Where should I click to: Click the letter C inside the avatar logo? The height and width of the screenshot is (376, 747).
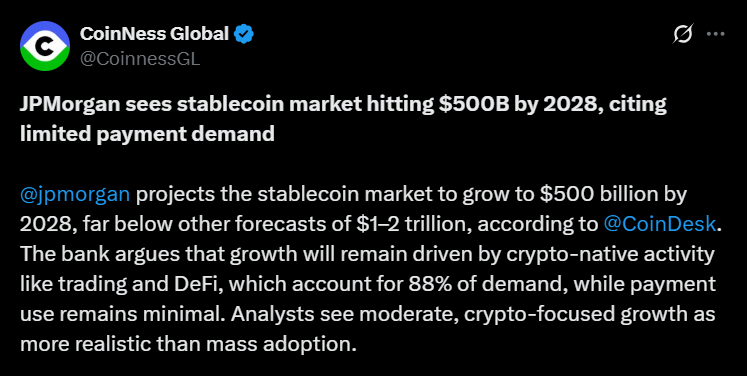[x=45, y=46]
